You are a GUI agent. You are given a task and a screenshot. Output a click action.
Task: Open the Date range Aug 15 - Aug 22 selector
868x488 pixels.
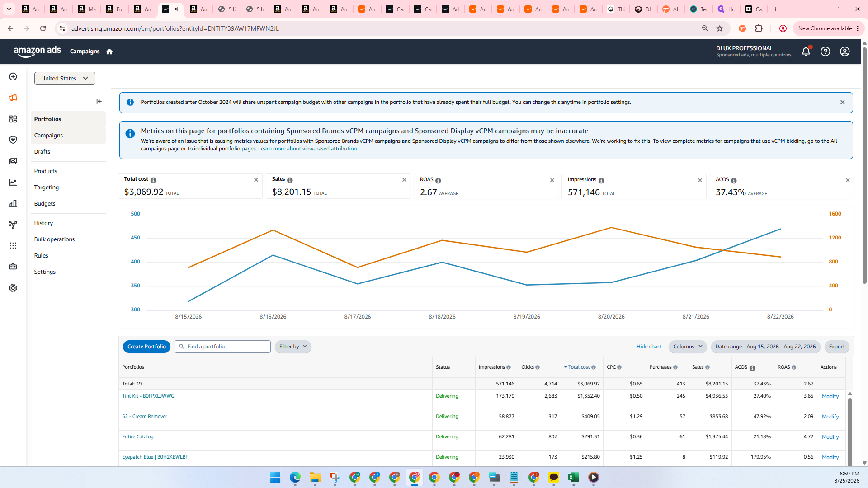765,347
